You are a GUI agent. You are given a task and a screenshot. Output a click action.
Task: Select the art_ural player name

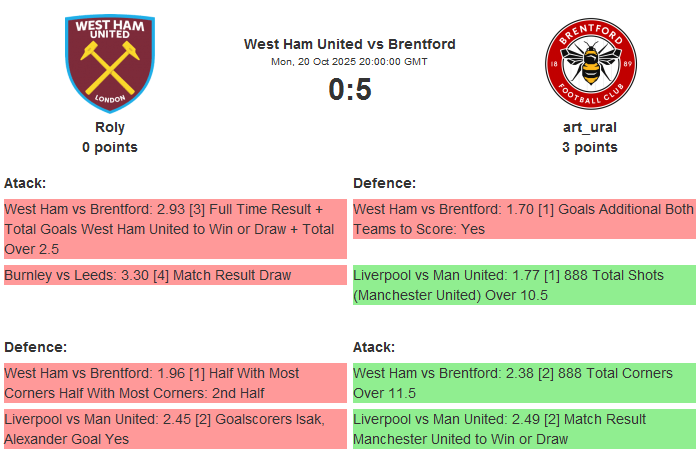590,127
